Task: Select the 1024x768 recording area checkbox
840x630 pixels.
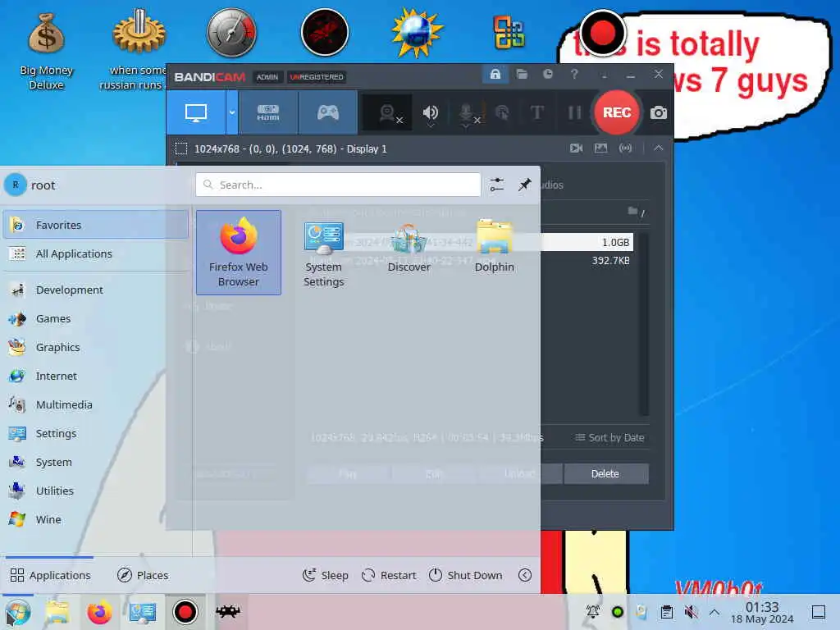Action: (181, 148)
